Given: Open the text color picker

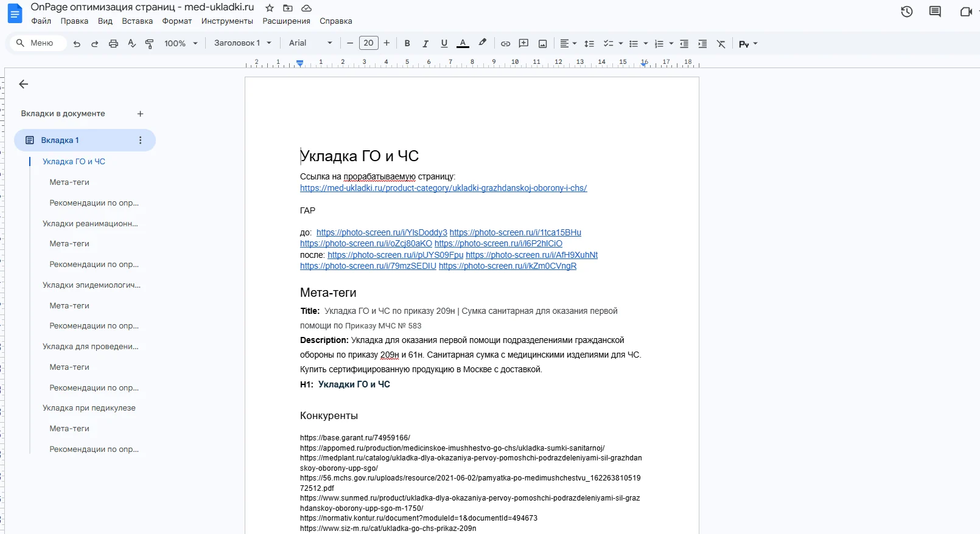Looking at the screenshot, I should click(x=463, y=44).
